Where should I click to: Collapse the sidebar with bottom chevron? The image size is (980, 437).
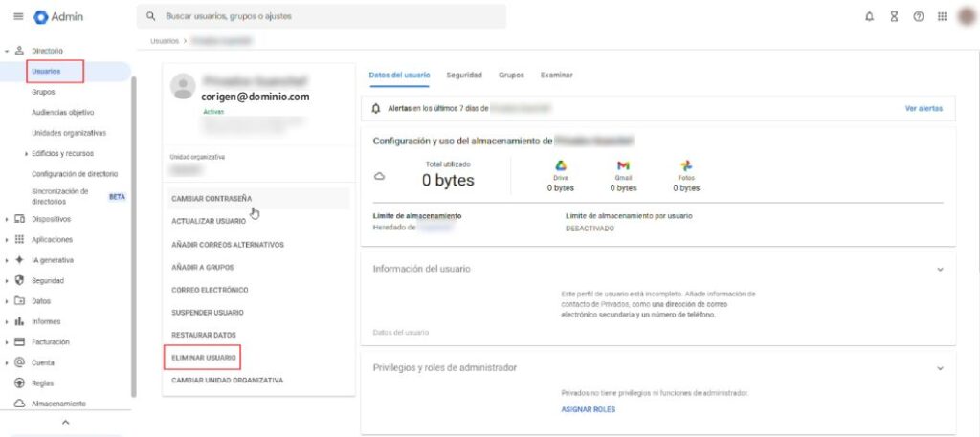point(66,423)
